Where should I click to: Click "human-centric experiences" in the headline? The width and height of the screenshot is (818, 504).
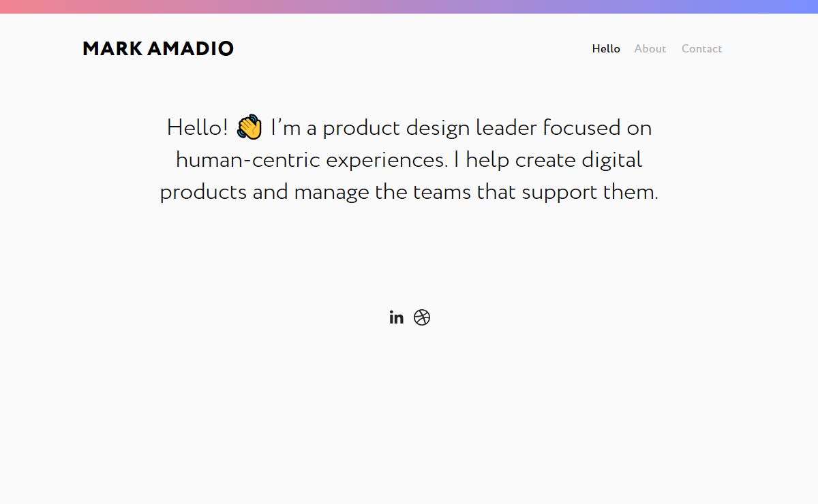312,160
